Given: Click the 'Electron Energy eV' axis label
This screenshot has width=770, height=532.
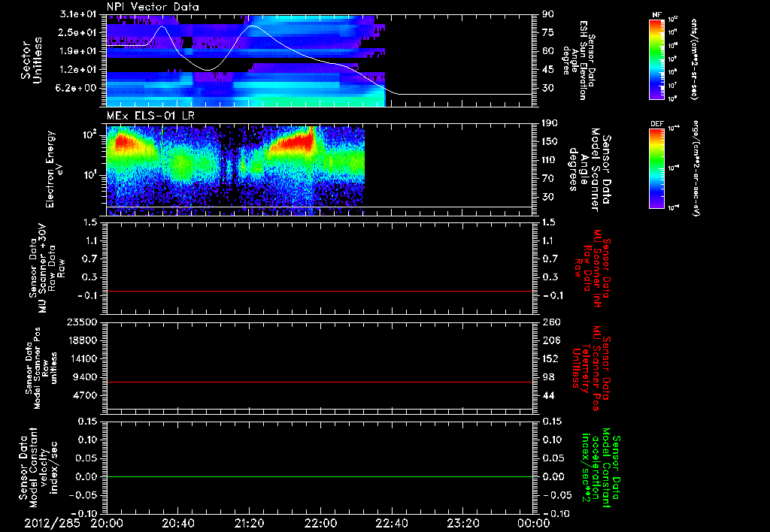Looking at the screenshot, I should tap(54, 169).
